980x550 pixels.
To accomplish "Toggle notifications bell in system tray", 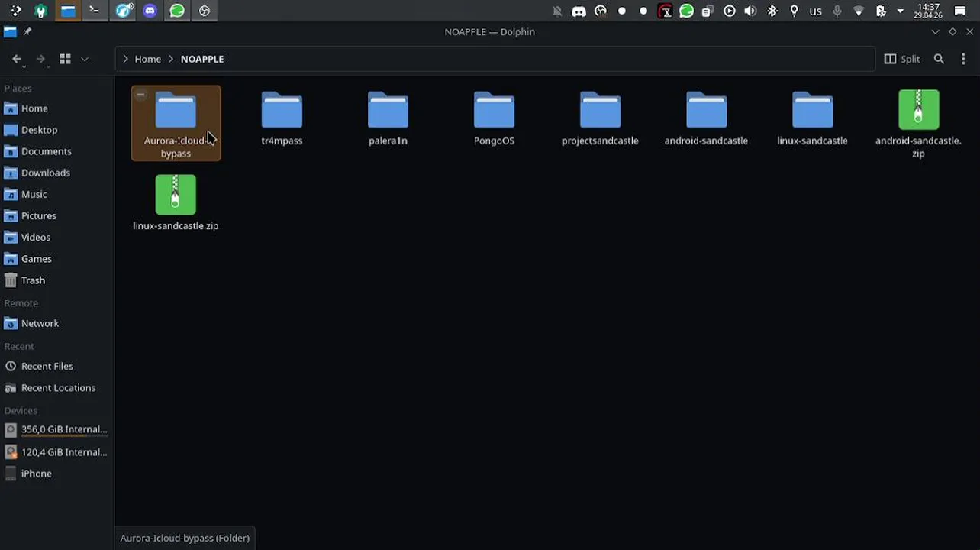I will click(x=557, y=11).
